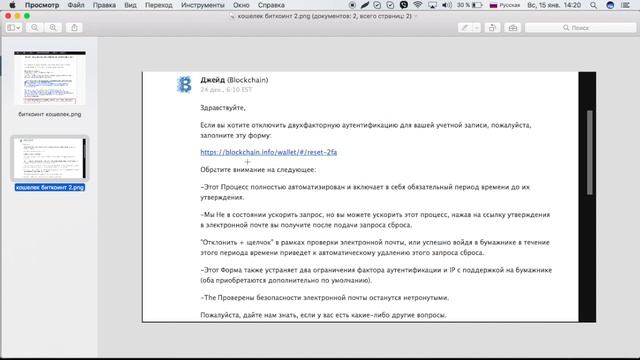Open the window title dropdown chevron
Screen dimensions: 640x360
tap(416, 16)
